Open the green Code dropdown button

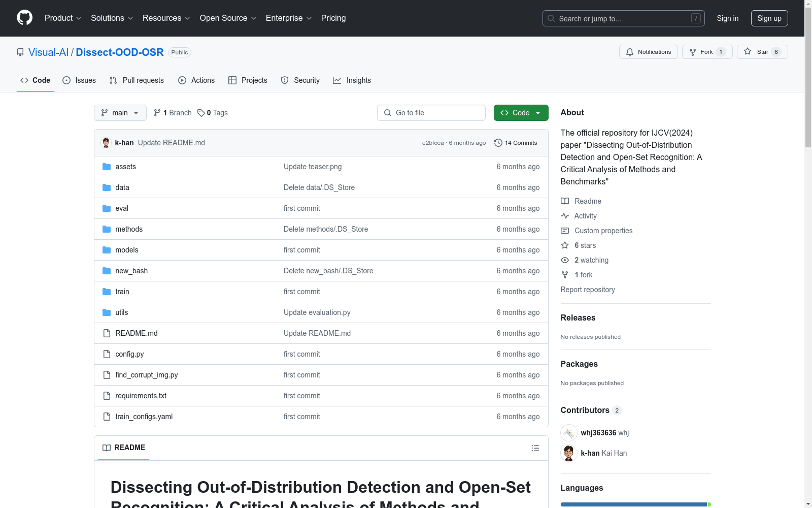521,113
